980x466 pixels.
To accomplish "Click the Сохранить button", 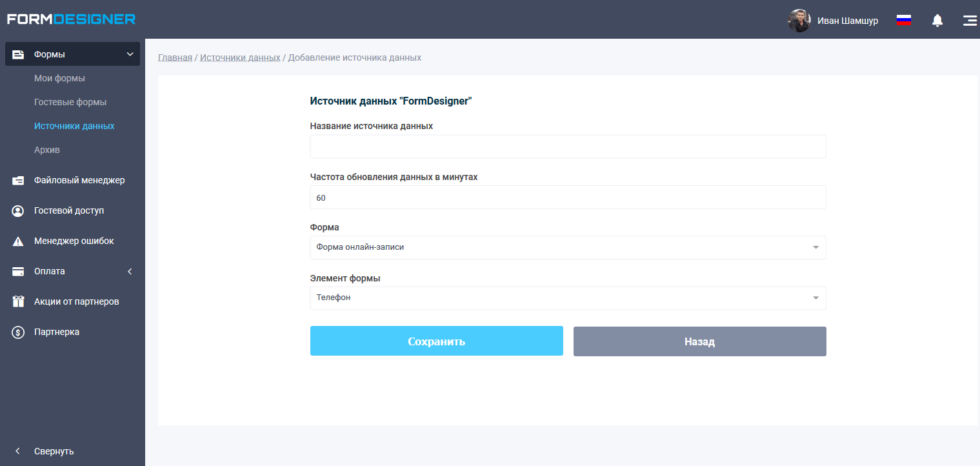I will coord(436,341).
